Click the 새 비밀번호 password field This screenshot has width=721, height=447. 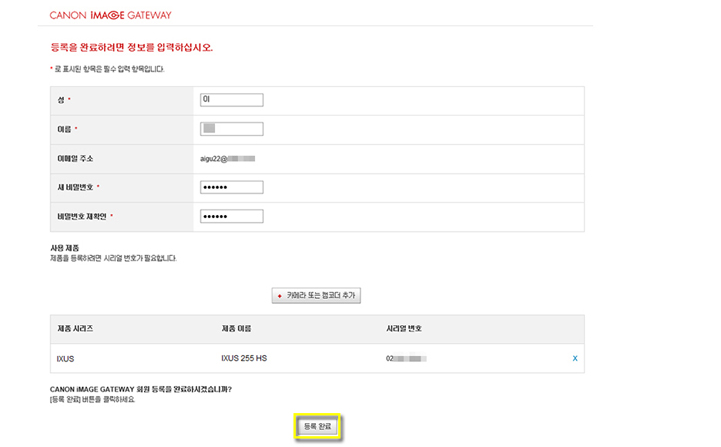point(232,187)
